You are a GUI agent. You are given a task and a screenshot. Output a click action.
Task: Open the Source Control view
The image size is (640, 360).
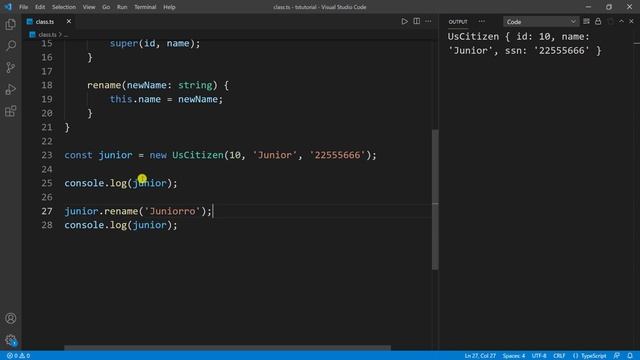pos(11,67)
